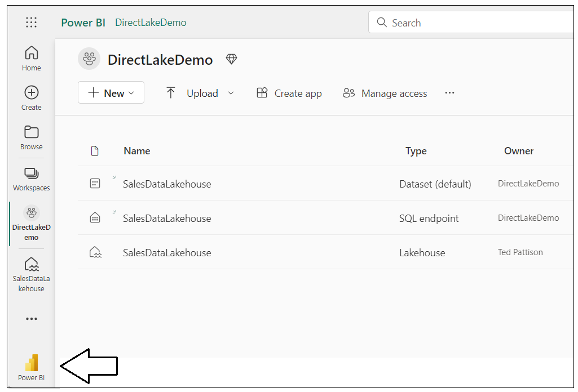Open Browse in the left sidebar
The image size is (578, 392).
click(32, 137)
